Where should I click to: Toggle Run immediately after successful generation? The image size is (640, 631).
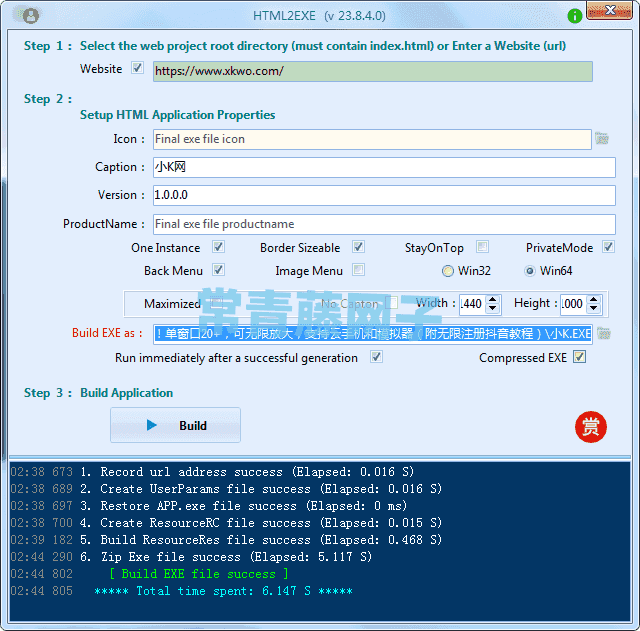(x=376, y=357)
